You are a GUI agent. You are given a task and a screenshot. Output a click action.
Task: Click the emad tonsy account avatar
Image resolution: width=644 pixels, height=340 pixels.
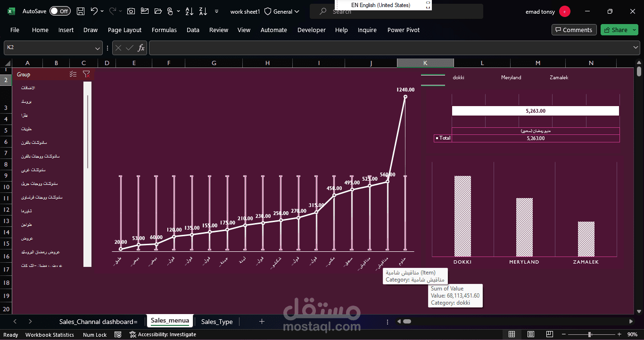(x=564, y=11)
